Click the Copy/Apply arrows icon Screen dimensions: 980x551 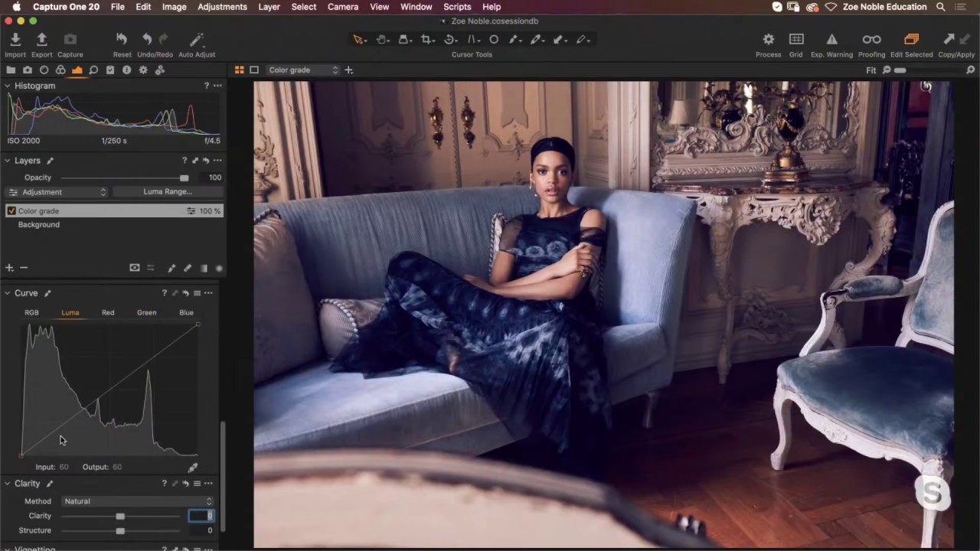pyautogui.click(x=955, y=39)
